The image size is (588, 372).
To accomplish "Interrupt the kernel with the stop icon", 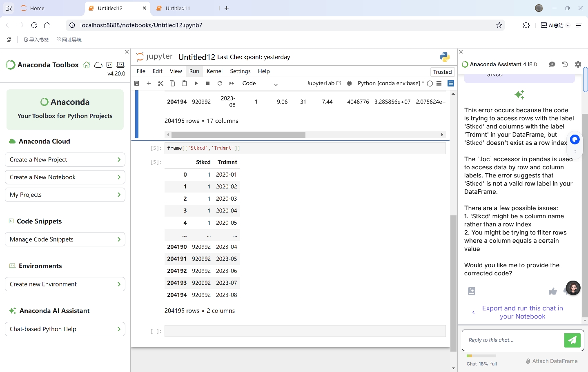I will [x=208, y=83].
